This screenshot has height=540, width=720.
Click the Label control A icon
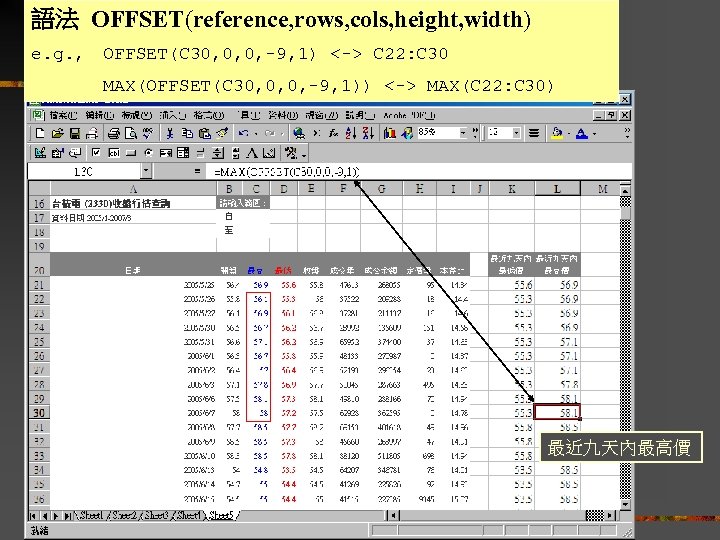coord(252,152)
